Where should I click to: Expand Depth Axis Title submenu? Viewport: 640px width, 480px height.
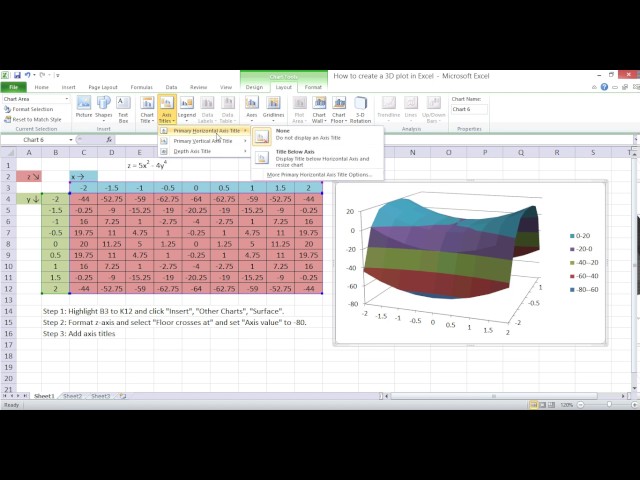point(204,151)
